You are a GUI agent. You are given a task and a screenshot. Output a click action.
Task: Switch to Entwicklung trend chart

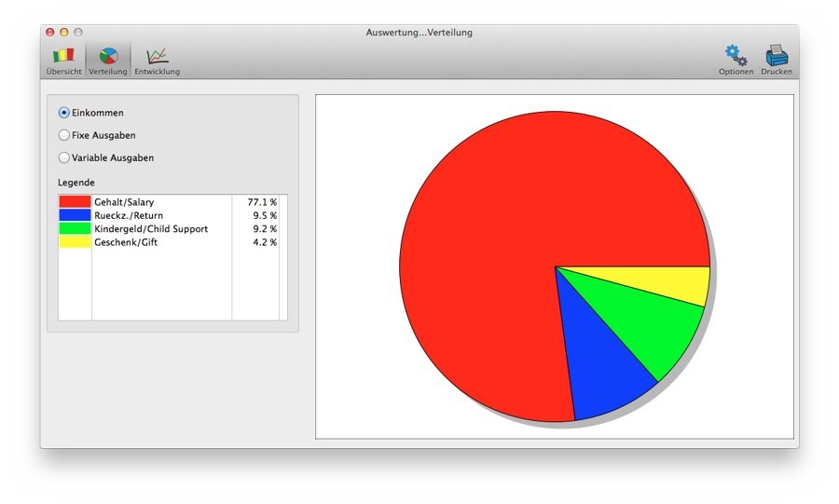[157, 57]
